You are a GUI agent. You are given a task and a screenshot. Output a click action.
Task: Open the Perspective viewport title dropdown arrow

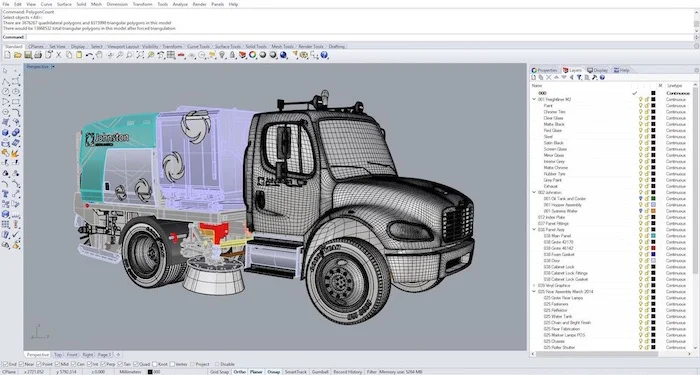point(53,67)
